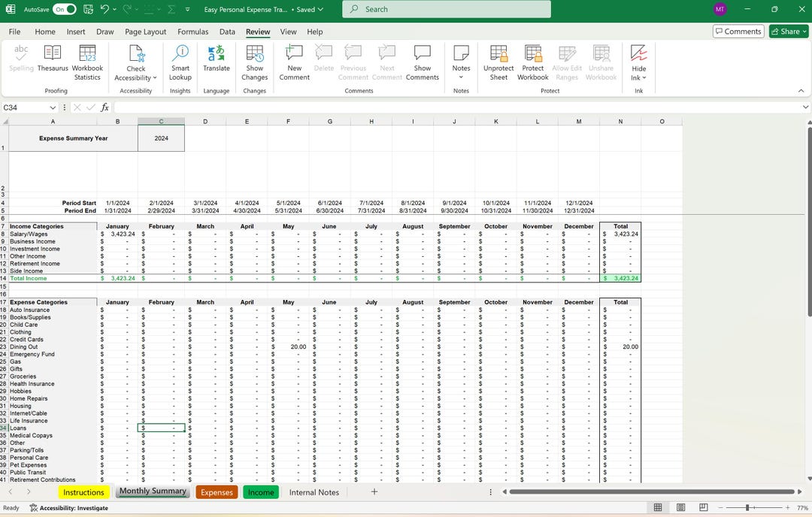
Task: Open the Thesaurus
Action: [x=52, y=60]
